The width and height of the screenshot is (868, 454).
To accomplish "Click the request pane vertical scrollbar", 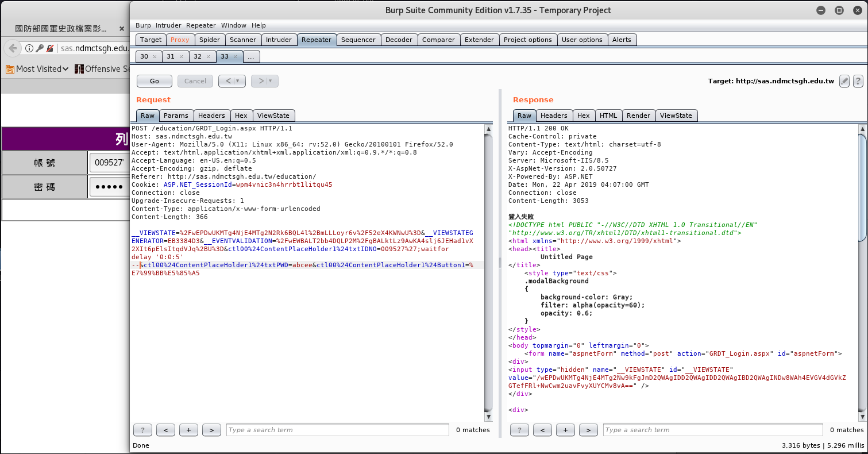I will click(x=489, y=272).
